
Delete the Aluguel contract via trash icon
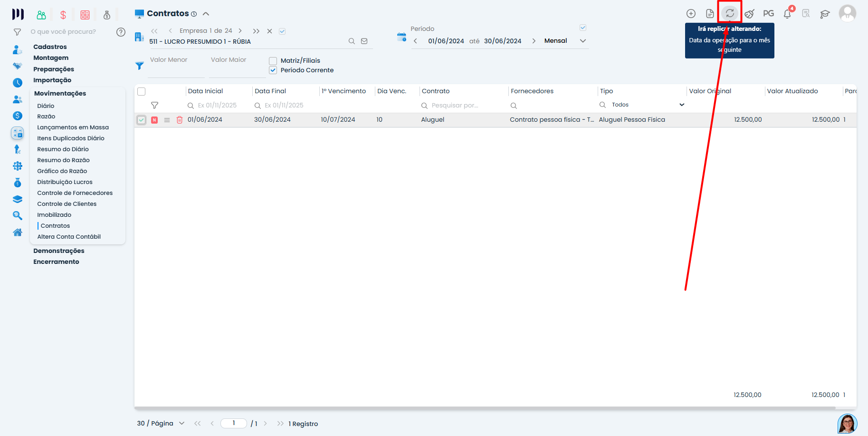pos(180,120)
